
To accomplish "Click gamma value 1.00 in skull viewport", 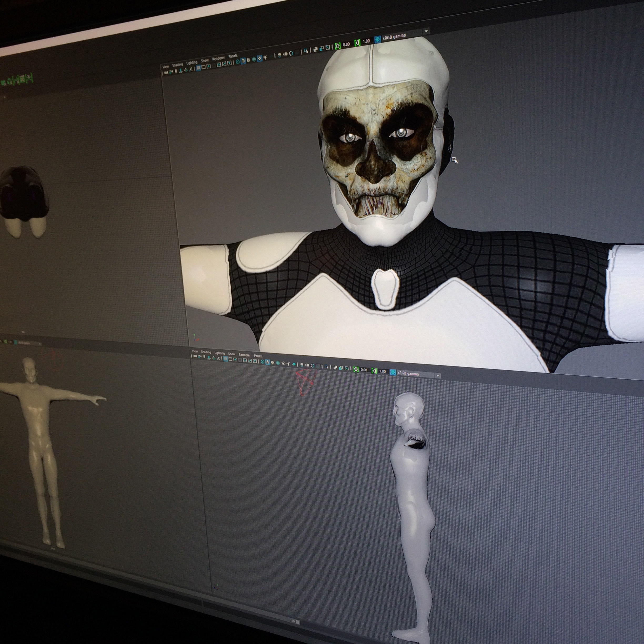I will pos(366,41).
